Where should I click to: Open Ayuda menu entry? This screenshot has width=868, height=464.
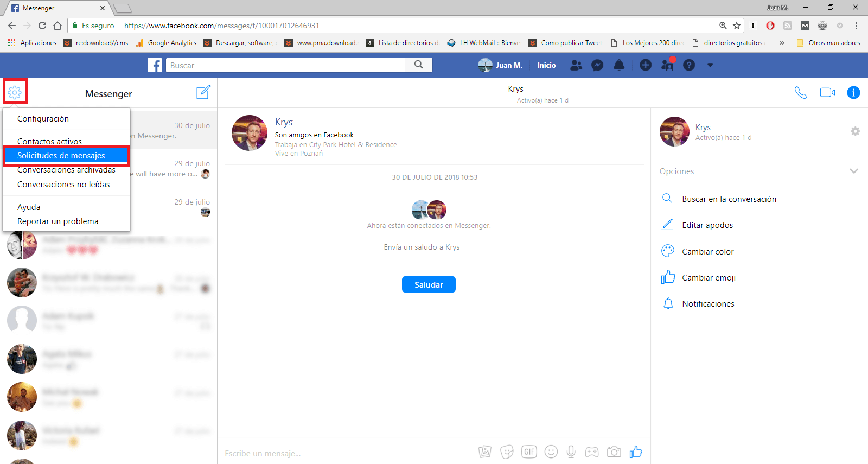pos(66,207)
